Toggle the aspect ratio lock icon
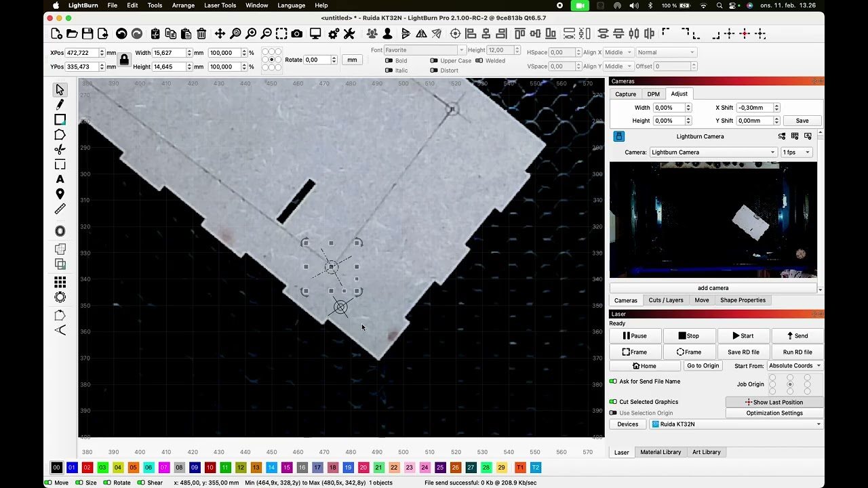Image resolution: width=868 pixels, height=488 pixels. [x=124, y=60]
